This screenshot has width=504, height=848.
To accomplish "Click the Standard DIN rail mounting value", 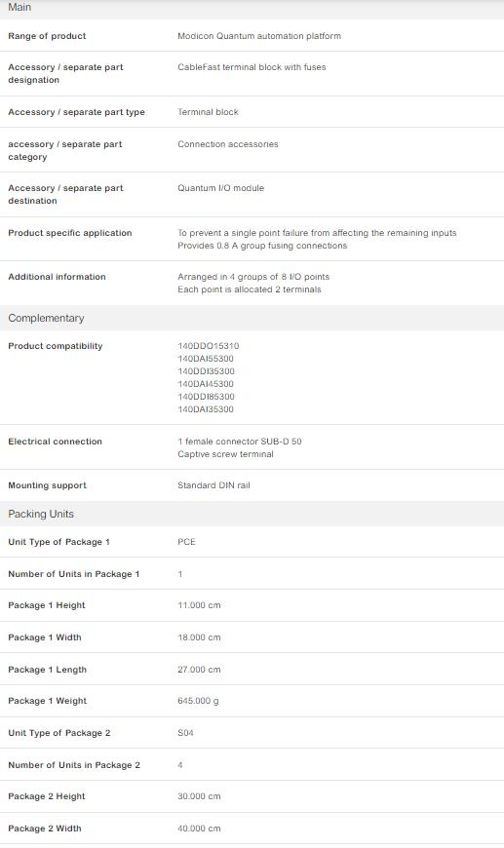I will pyautogui.click(x=213, y=485).
